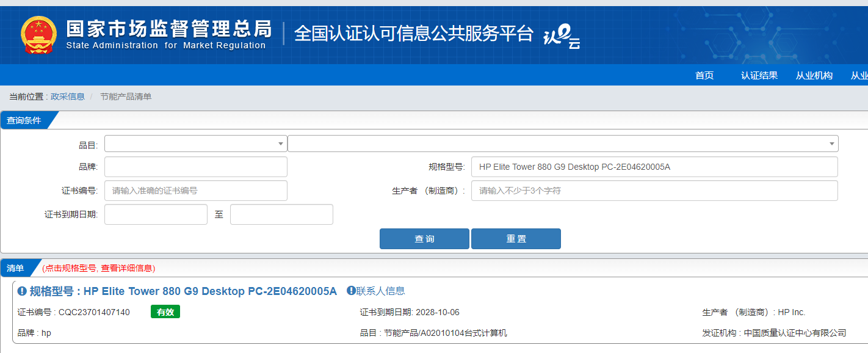Click the 查询 search button

click(x=424, y=239)
